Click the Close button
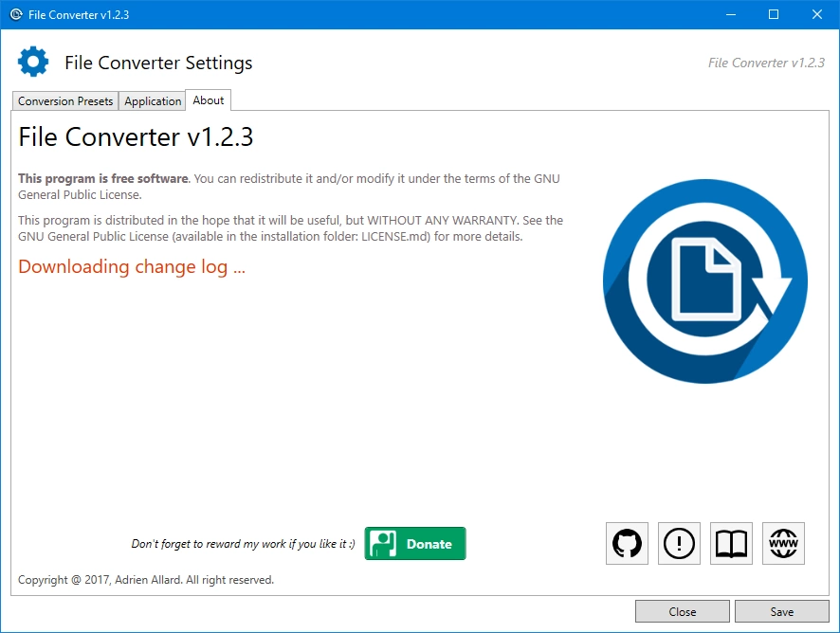 [683, 611]
